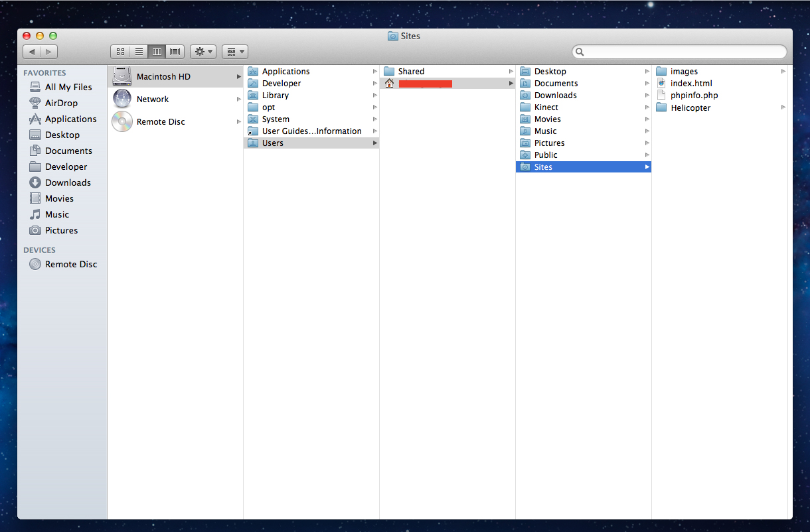Switch to icon view mode
The height and width of the screenshot is (532, 810).
120,51
